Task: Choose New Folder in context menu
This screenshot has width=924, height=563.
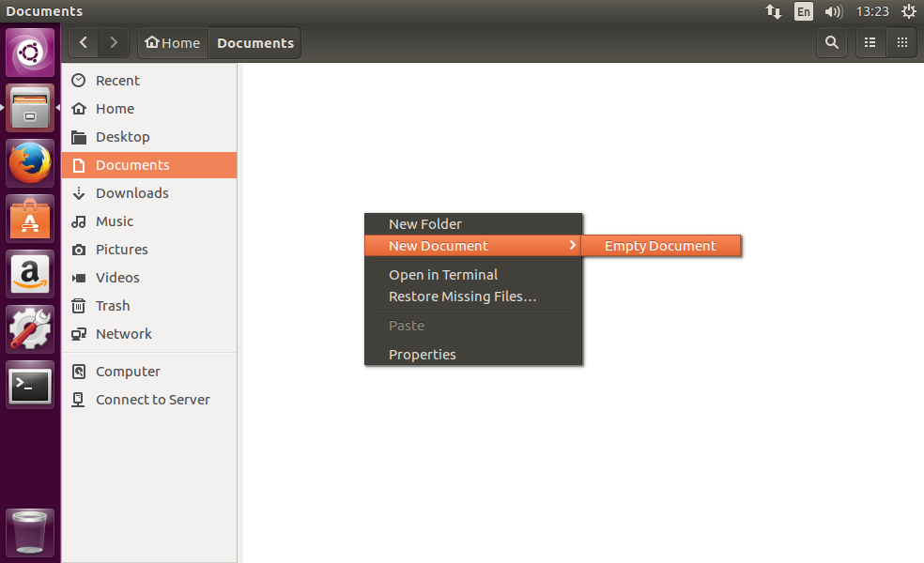Action: pos(425,224)
